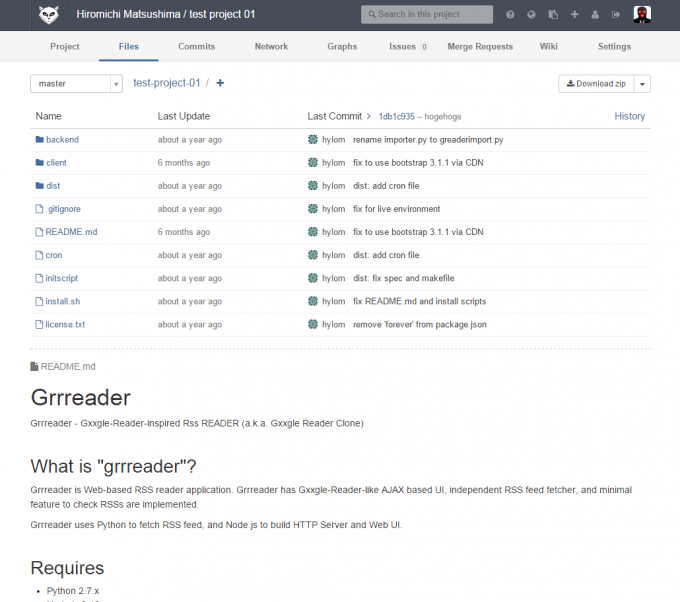Click the sign out arrow icon
This screenshot has height=602, width=680.
click(616, 15)
